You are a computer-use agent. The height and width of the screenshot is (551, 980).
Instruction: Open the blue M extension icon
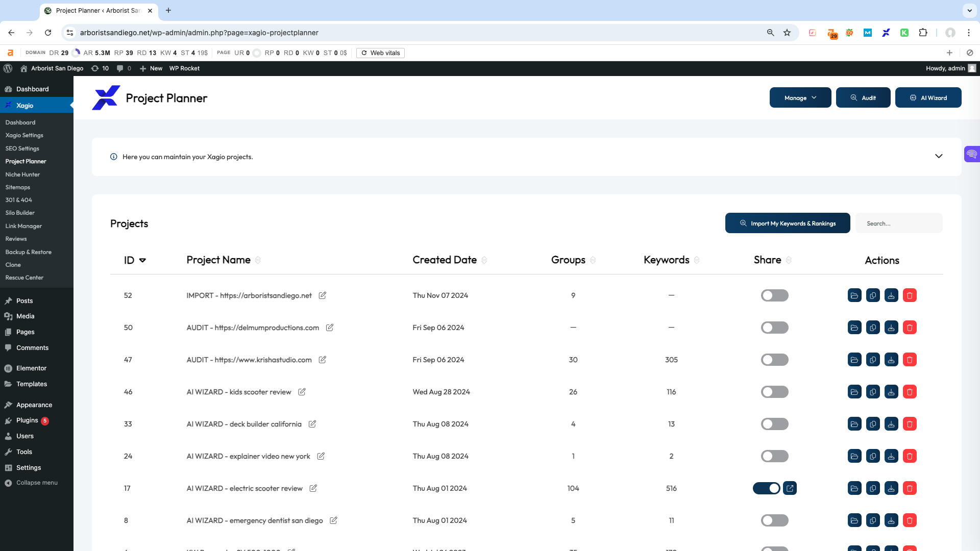click(x=868, y=33)
